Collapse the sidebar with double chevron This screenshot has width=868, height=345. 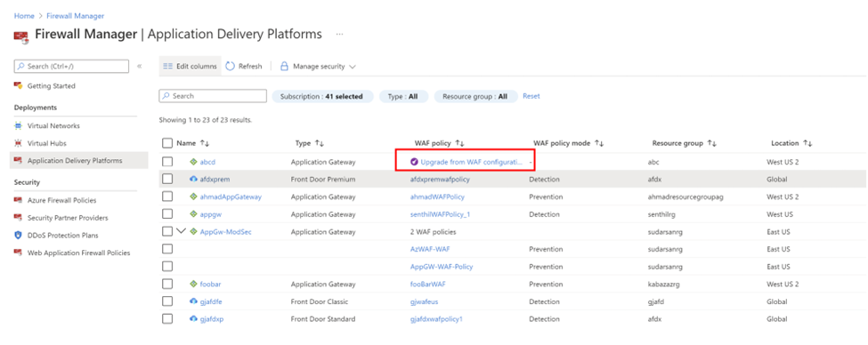pos(139,67)
